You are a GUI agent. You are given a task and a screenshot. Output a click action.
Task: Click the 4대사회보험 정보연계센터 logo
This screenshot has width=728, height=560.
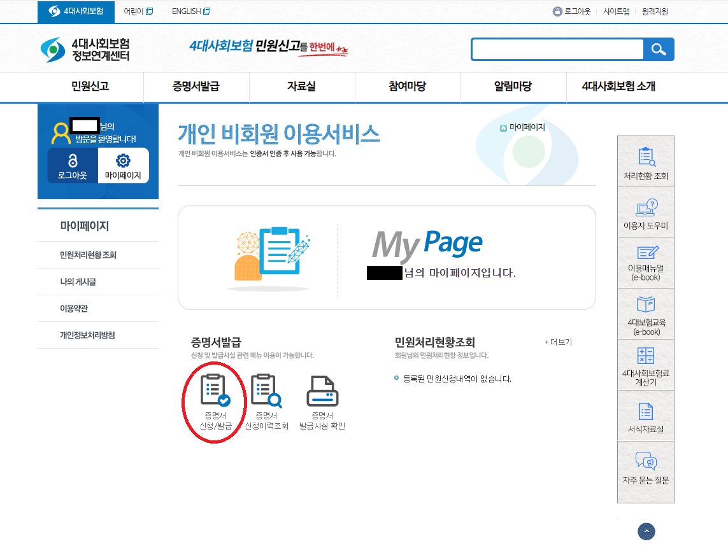[x=85, y=50]
